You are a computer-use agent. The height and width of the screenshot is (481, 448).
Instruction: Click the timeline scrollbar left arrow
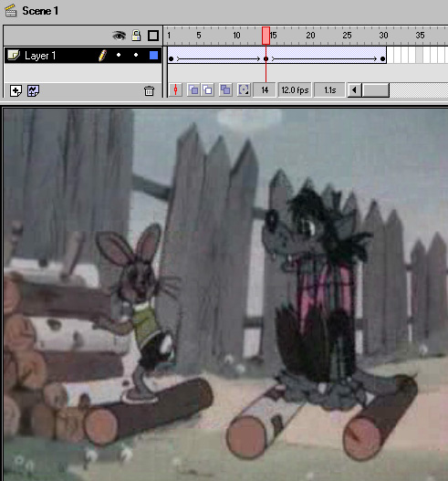354,90
